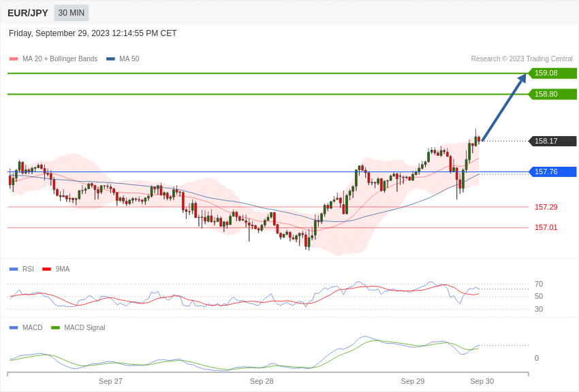Click the 9MA legend label
The width and height of the screenshot is (579, 392).
coord(63,269)
